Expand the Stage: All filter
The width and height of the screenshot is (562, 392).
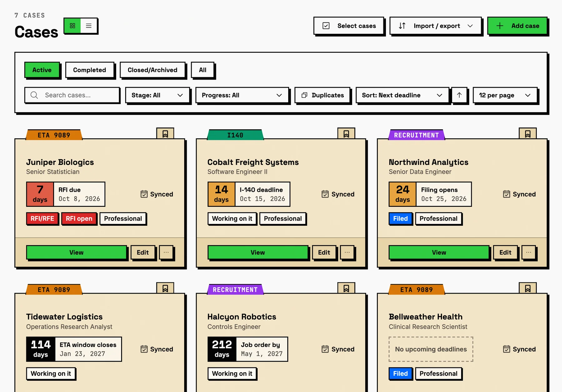pos(157,95)
